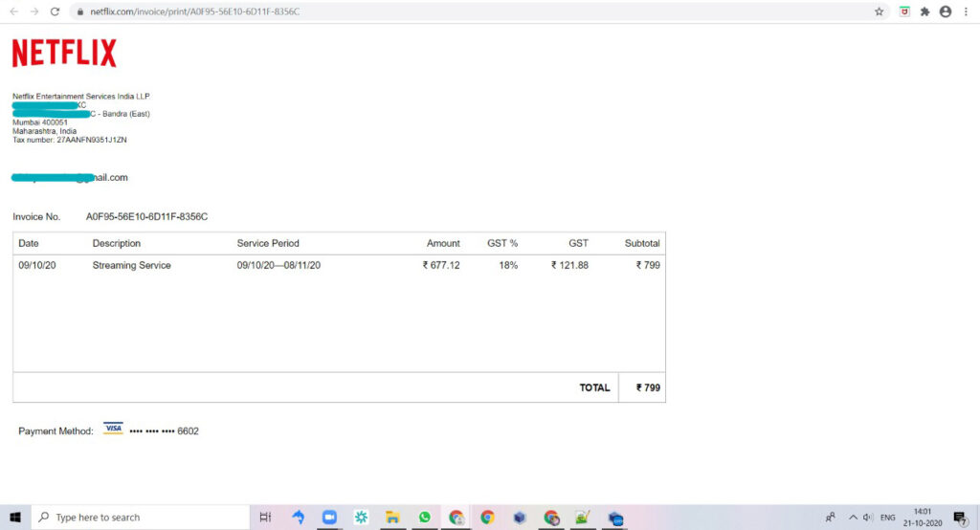Click the card digits ending 6602
This screenshot has height=530, width=980.
pos(165,431)
